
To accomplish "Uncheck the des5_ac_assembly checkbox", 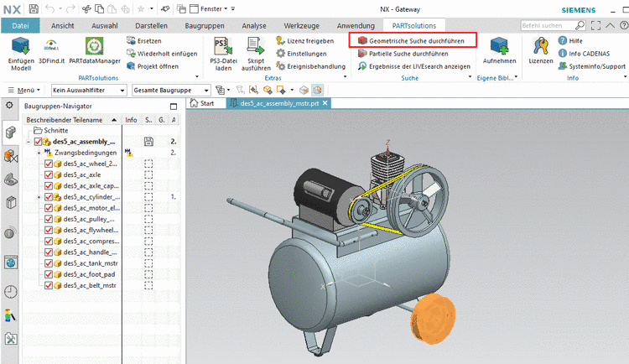I will click(38, 142).
